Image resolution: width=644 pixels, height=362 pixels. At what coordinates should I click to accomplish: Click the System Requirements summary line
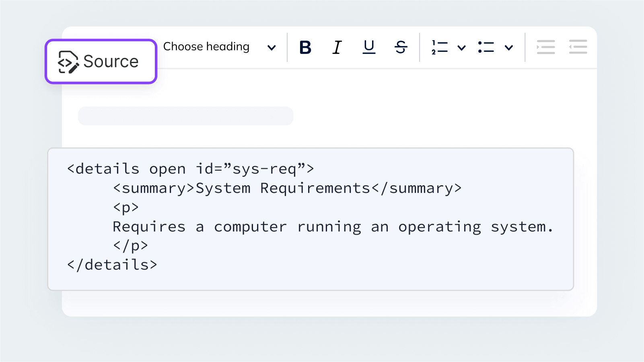[x=287, y=188]
